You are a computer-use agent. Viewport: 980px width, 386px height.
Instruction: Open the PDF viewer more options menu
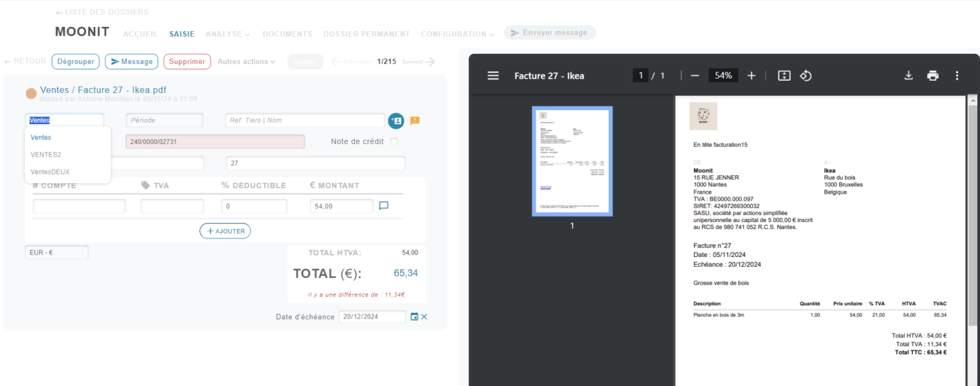click(957, 76)
